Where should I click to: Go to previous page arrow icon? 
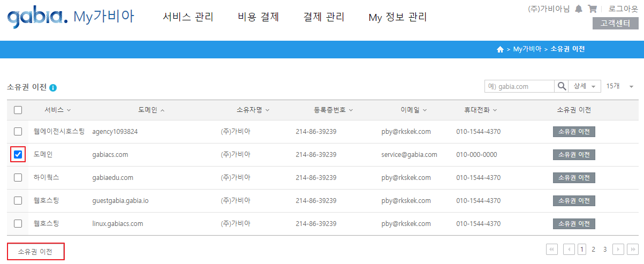(569, 249)
